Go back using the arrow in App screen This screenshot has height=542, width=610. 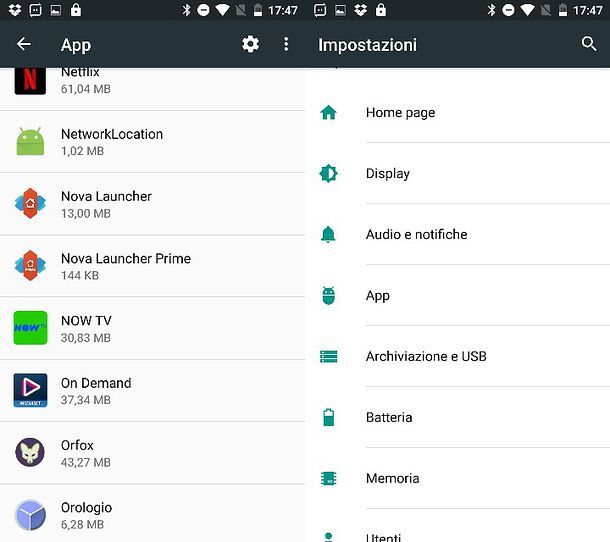(24, 44)
